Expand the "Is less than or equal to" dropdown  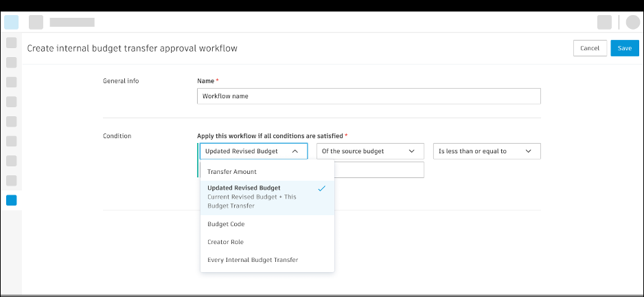point(487,151)
